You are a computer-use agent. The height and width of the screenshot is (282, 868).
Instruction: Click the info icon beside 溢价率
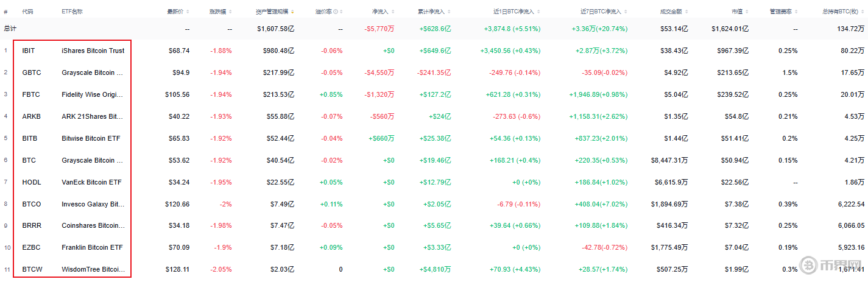click(x=335, y=12)
